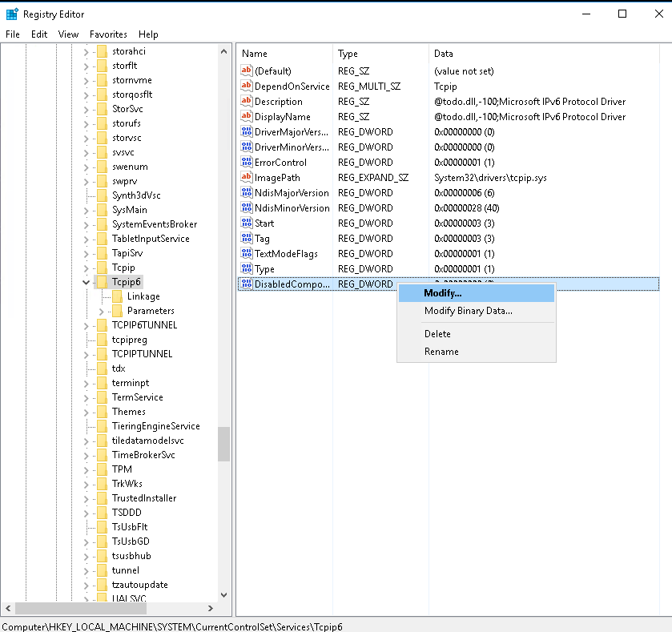The height and width of the screenshot is (632, 672).
Task: Click the DependOnService multi-string icon
Action: click(247, 87)
